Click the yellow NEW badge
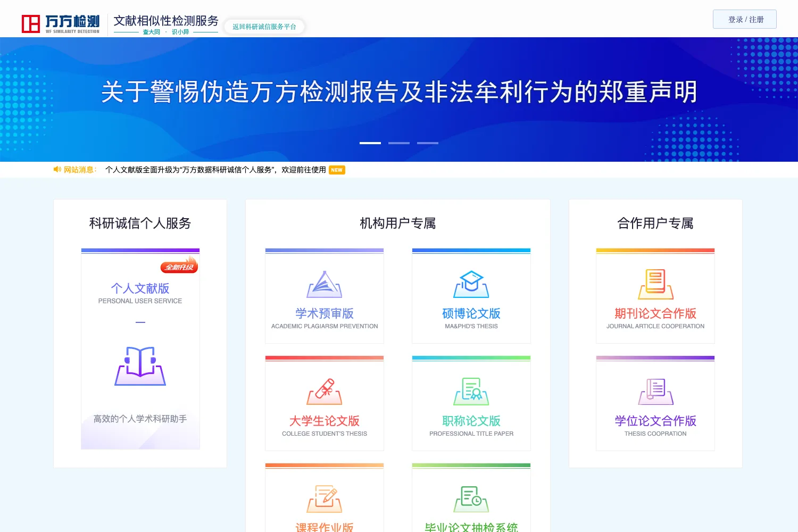The height and width of the screenshot is (532, 798). (337, 170)
